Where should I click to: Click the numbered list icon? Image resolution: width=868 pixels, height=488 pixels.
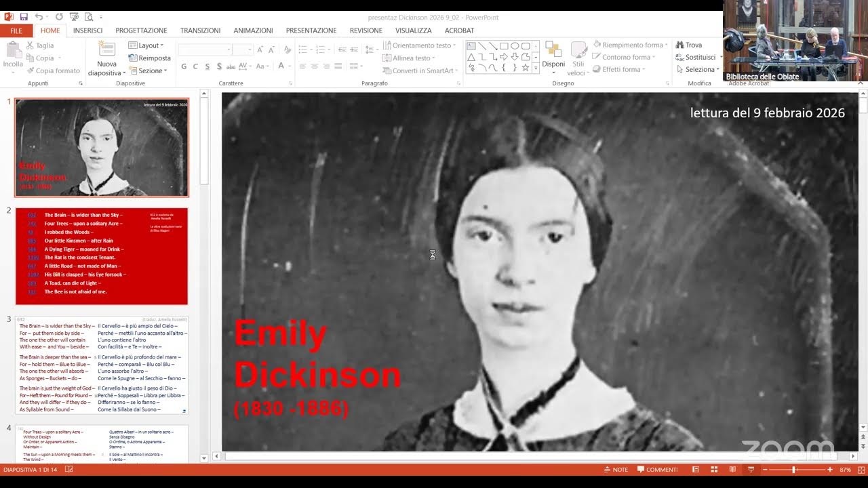tap(321, 49)
